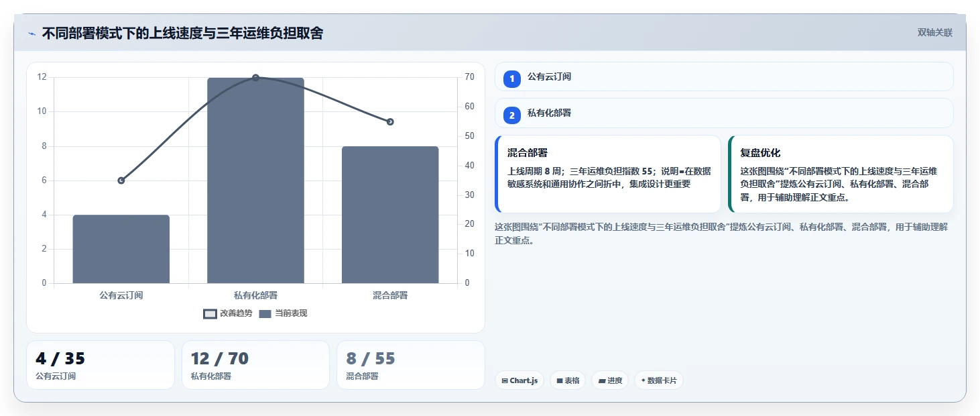Click icon in the 表格 tag
Image resolution: width=980 pixels, height=416 pixels.
(559, 380)
